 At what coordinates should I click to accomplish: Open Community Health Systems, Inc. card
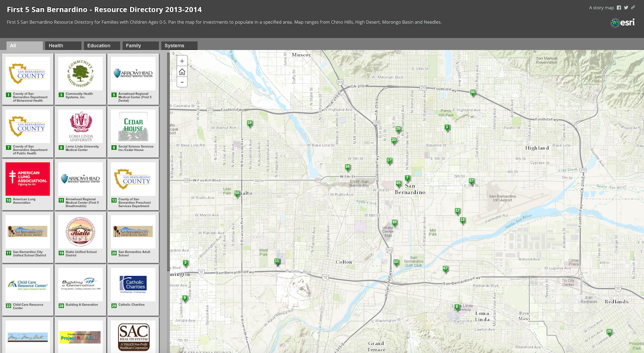click(80, 79)
